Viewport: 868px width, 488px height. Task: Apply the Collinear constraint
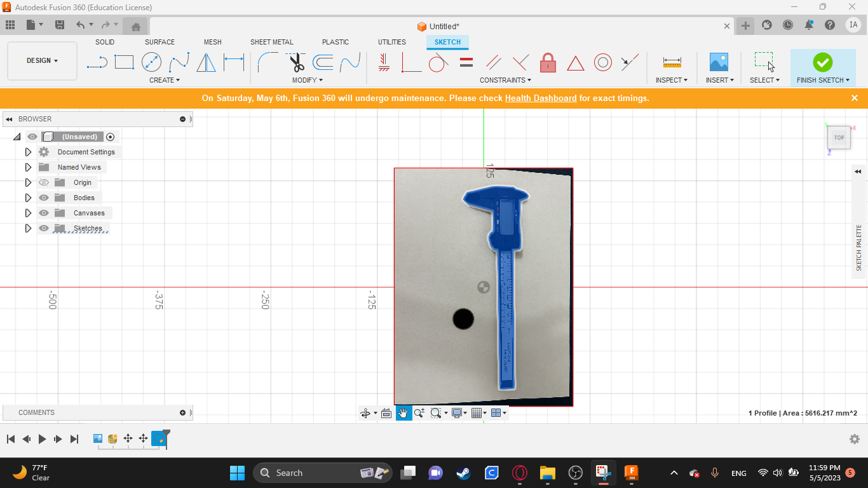point(630,62)
